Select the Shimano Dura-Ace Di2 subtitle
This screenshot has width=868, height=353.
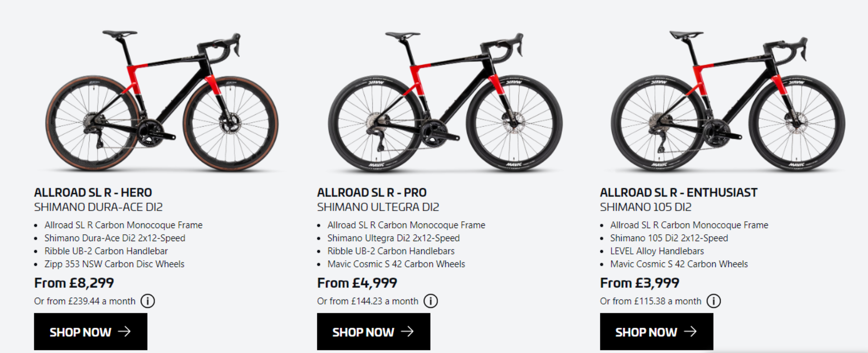click(98, 207)
